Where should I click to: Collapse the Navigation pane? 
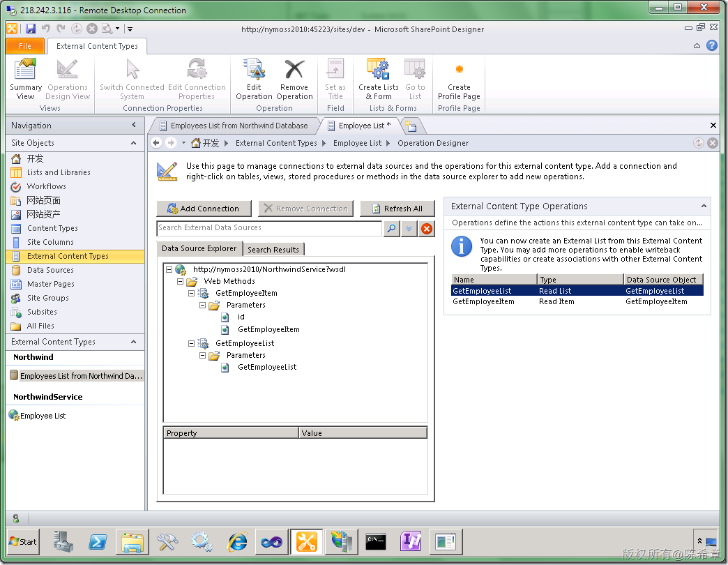pos(134,125)
